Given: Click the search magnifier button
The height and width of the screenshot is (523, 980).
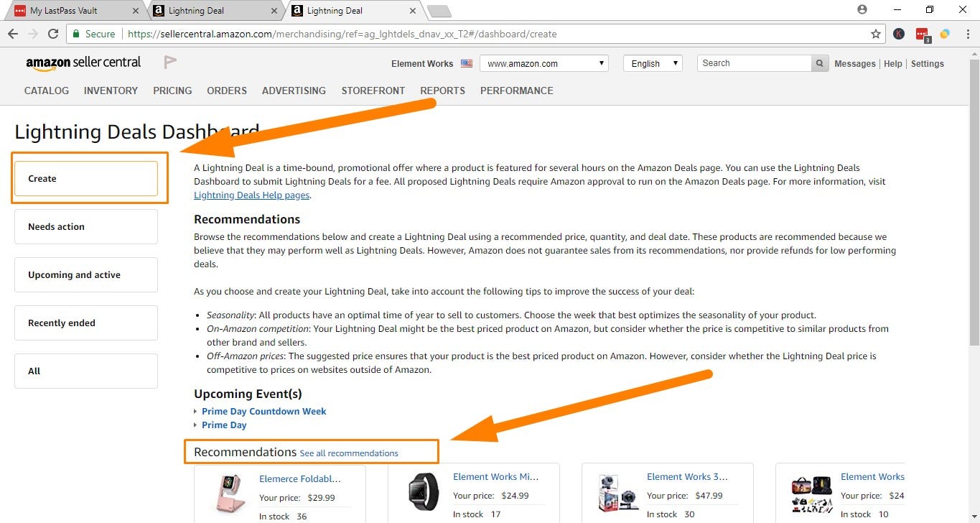Looking at the screenshot, I should click(820, 63).
